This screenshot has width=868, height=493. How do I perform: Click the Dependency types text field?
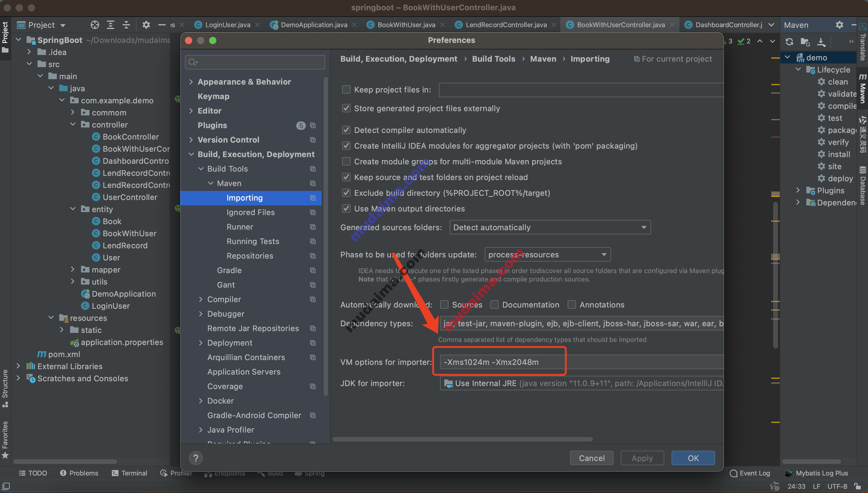(581, 323)
